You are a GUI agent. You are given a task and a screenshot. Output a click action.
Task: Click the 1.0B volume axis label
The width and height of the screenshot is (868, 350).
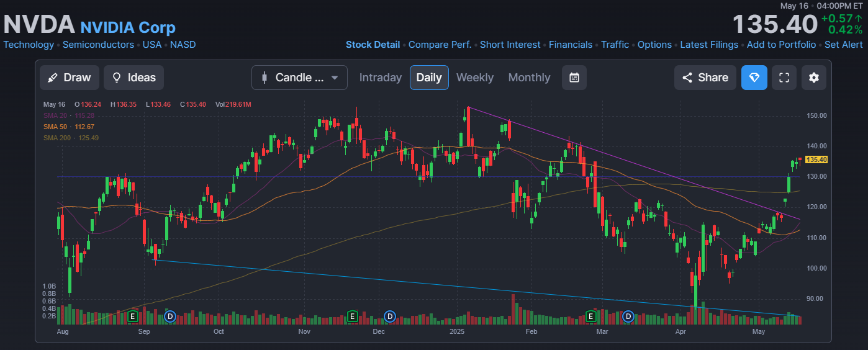[49, 286]
